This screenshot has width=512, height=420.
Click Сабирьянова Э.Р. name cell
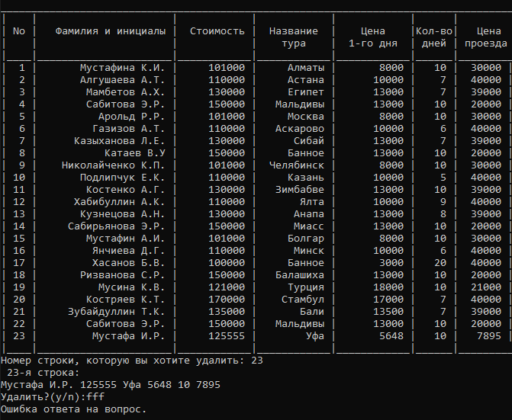[116, 226]
